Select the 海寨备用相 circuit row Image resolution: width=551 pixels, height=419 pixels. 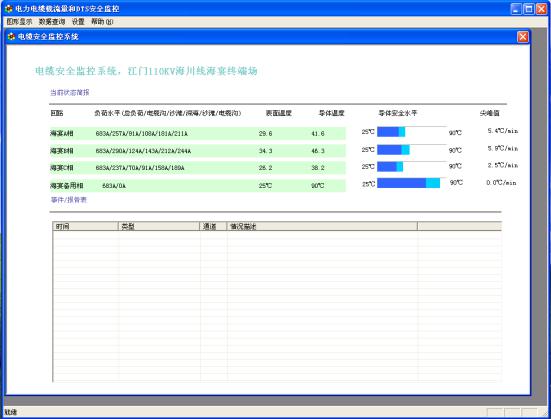[x=198, y=185]
